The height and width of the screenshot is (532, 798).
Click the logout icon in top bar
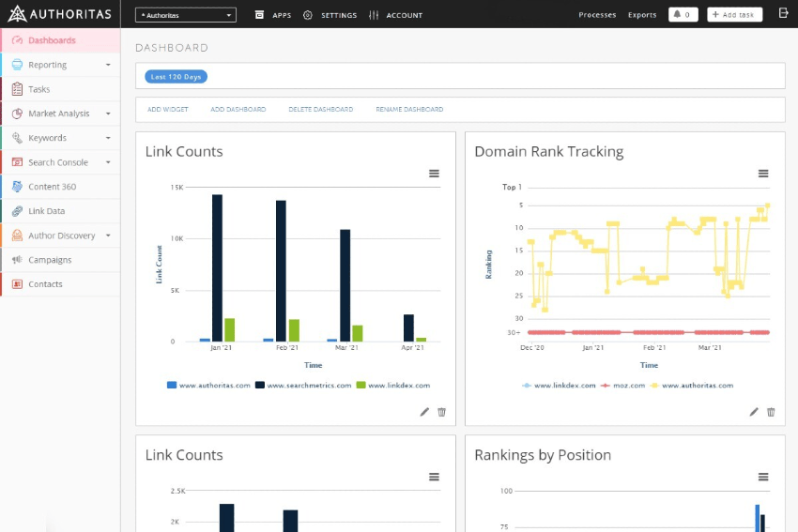click(784, 14)
